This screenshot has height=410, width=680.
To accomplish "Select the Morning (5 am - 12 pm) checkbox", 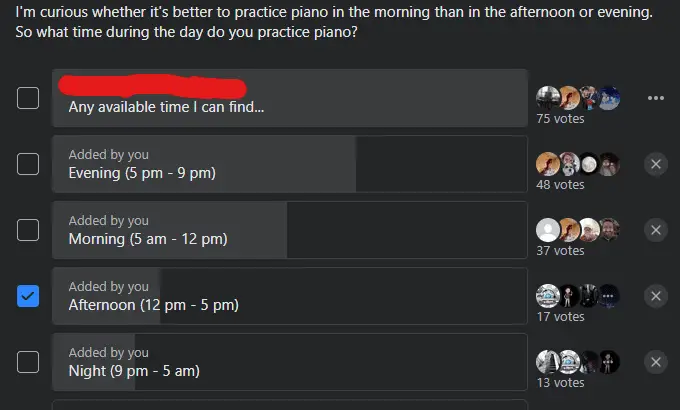I will (28, 230).
